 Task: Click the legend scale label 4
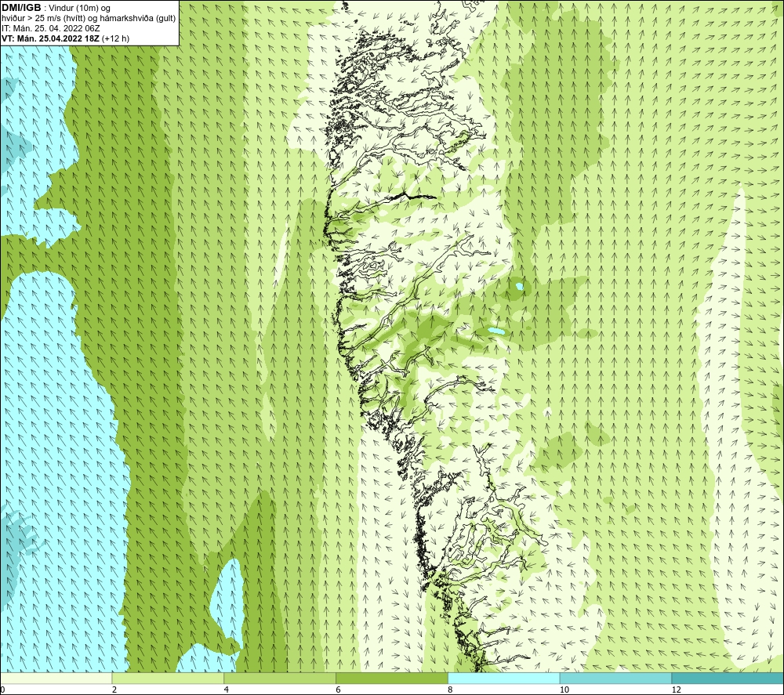tap(227, 690)
